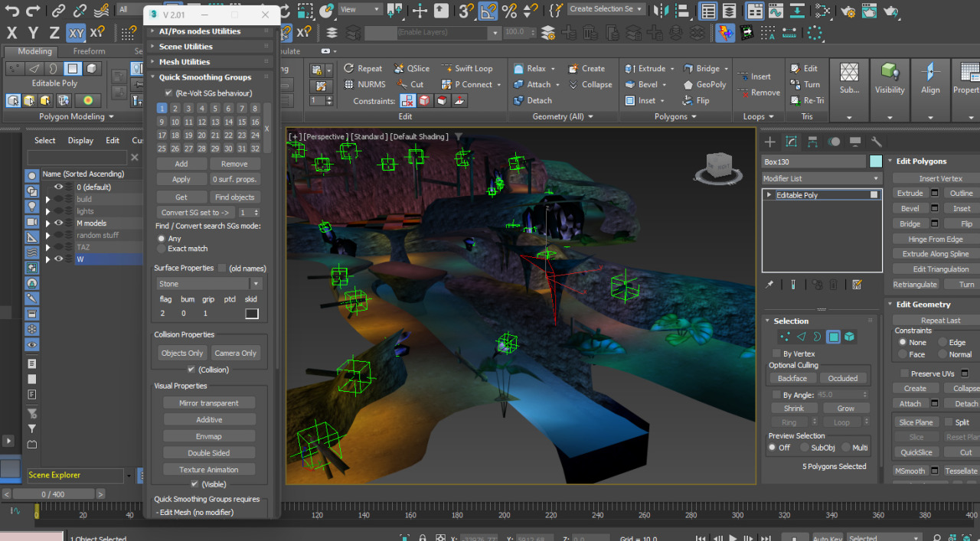Click the skid color swatch
This screenshot has height=541, width=980.
(x=252, y=314)
